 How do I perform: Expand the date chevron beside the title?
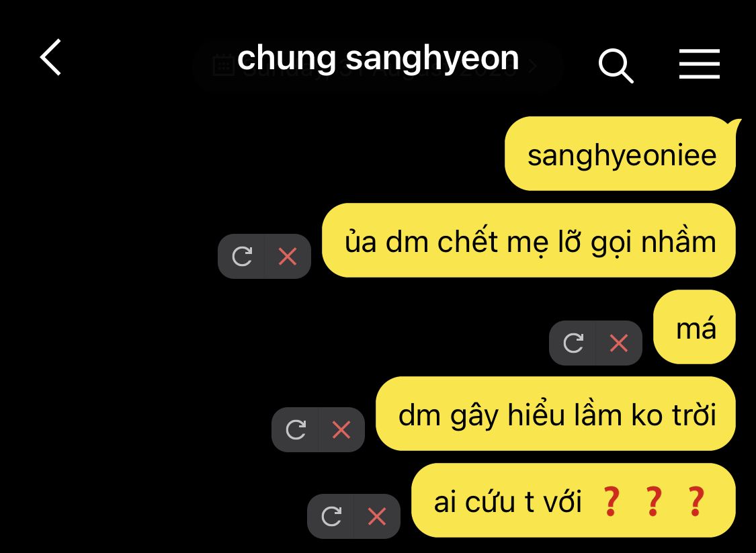(x=532, y=66)
